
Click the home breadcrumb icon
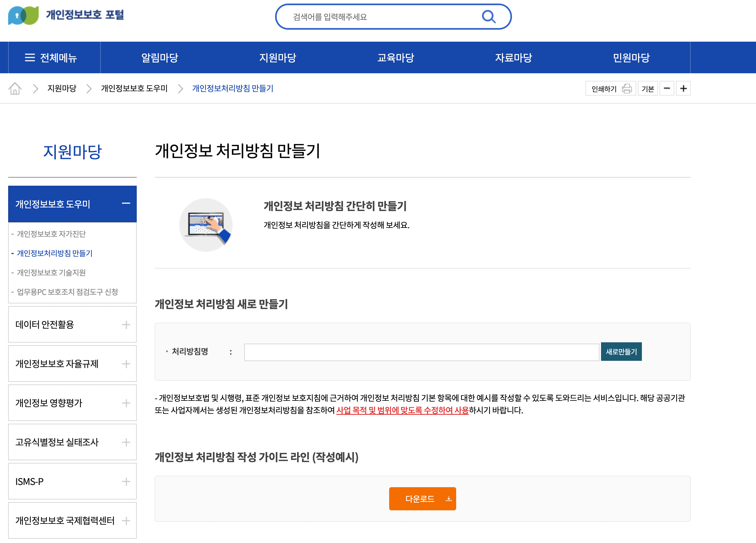15,89
